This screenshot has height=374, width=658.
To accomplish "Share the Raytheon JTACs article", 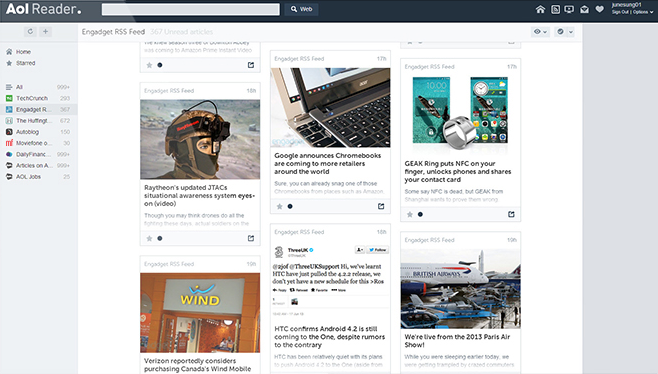I will tap(251, 238).
